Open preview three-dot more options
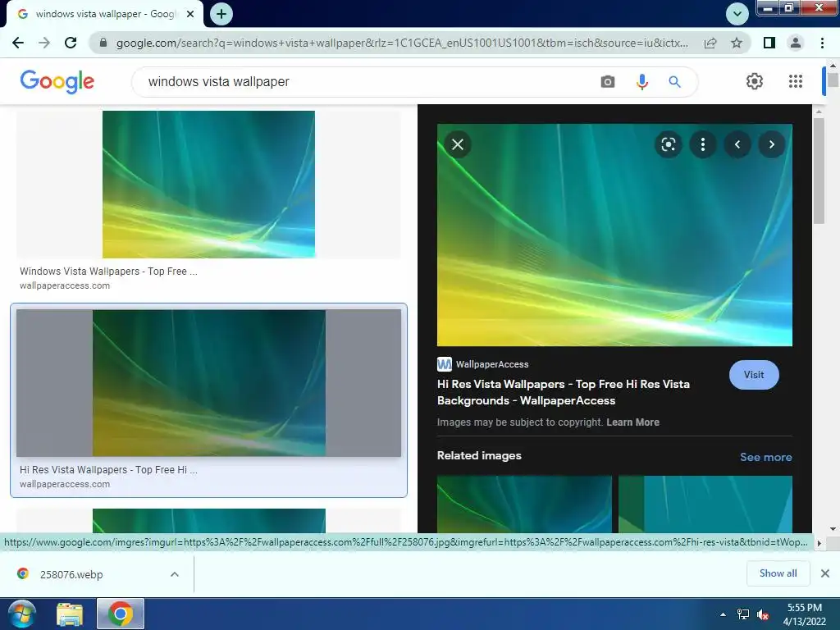840x630 pixels. tap(703, 144)
